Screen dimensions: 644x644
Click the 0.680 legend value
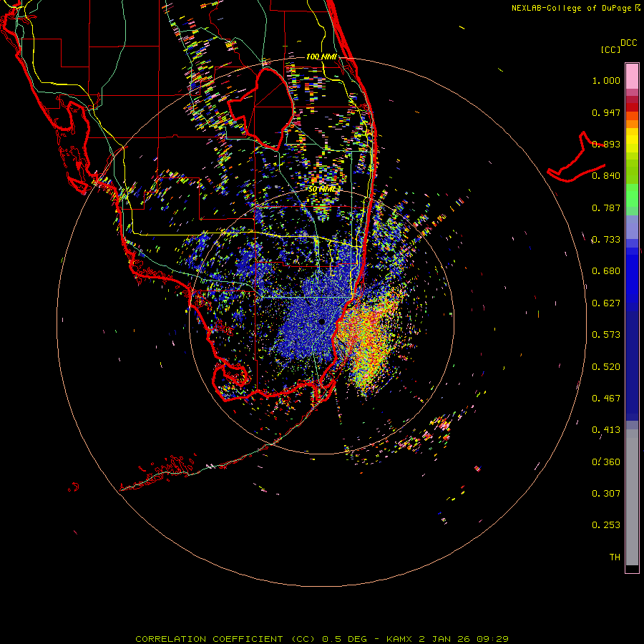coord(606,271)
